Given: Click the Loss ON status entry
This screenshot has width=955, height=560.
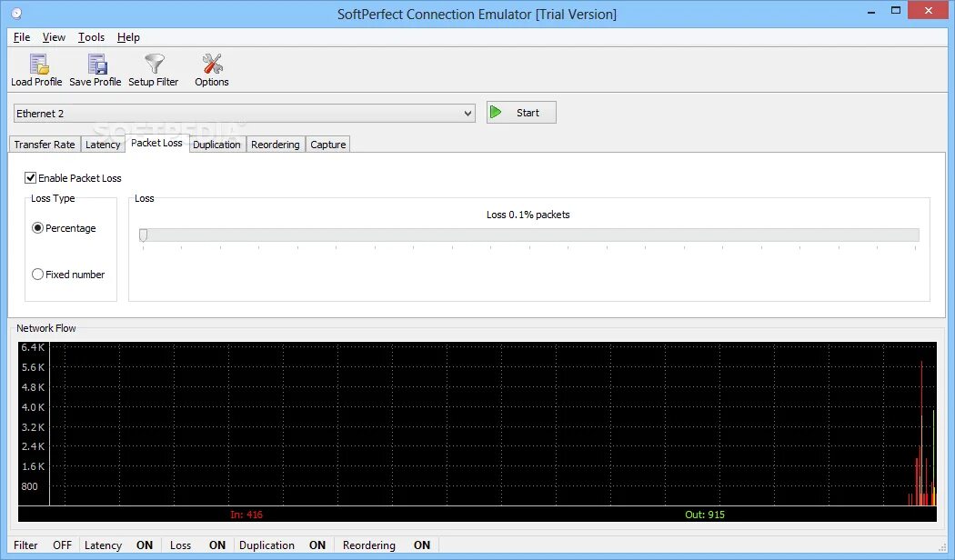Looking at the screenshot, I should pyautogui.click(x=197, y=545).
